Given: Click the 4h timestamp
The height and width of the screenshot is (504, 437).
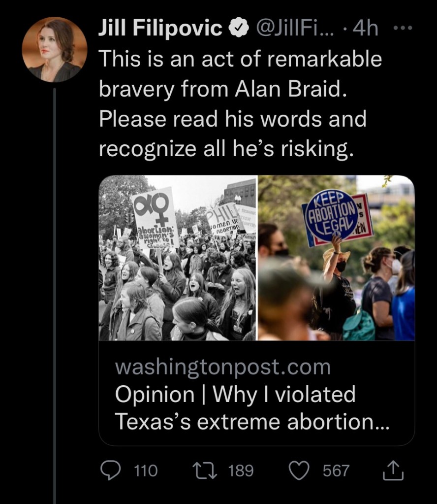Looking at the screenshot, I should coord(366,30).
